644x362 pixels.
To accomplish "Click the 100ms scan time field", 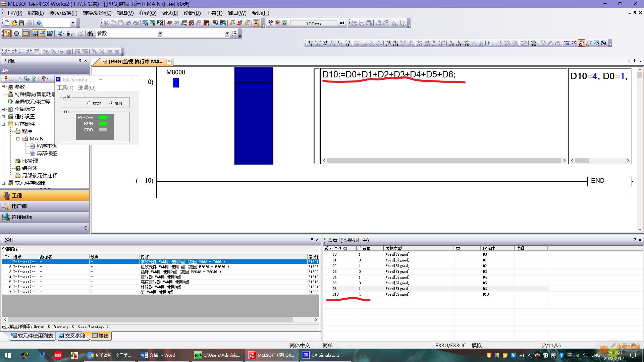I will click(314, 23).
